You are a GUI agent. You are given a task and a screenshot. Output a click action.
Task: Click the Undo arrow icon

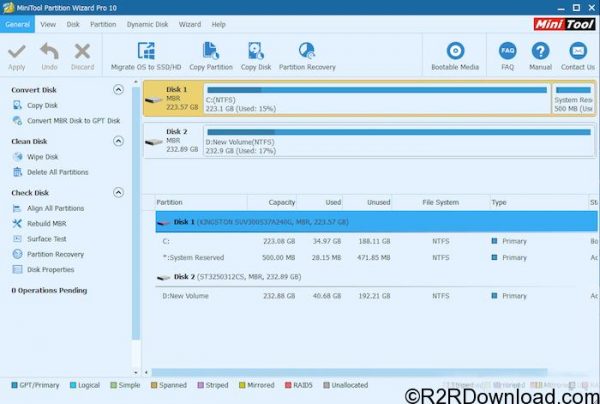click(49, 51)
